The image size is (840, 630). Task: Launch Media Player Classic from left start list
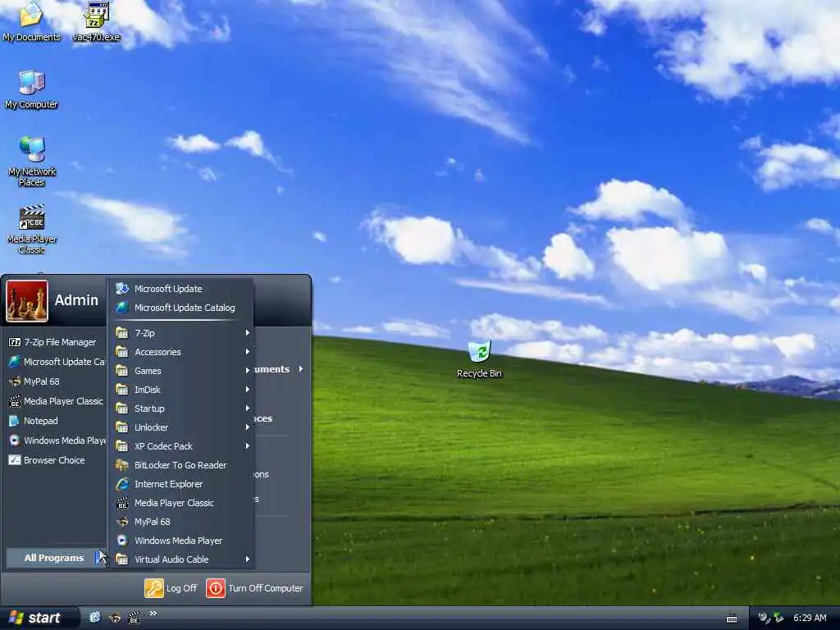[x=56, y=401]
